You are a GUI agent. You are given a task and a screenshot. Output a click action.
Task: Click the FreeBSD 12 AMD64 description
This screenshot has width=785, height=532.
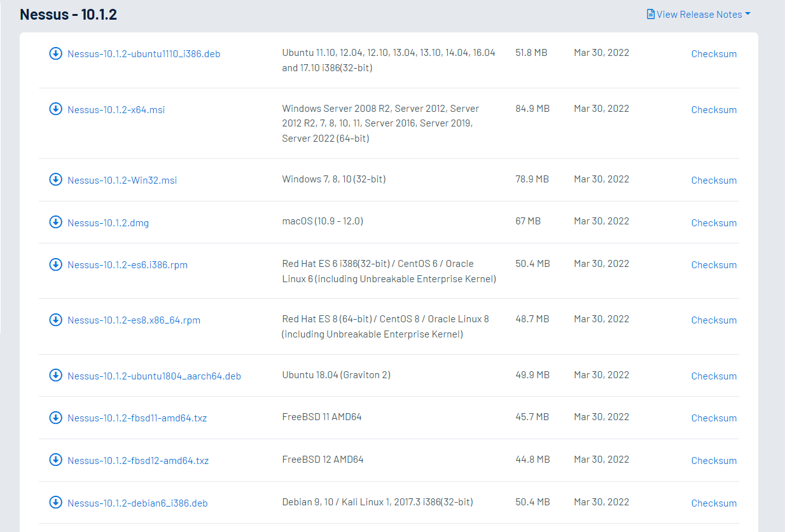tap(323, 460)
